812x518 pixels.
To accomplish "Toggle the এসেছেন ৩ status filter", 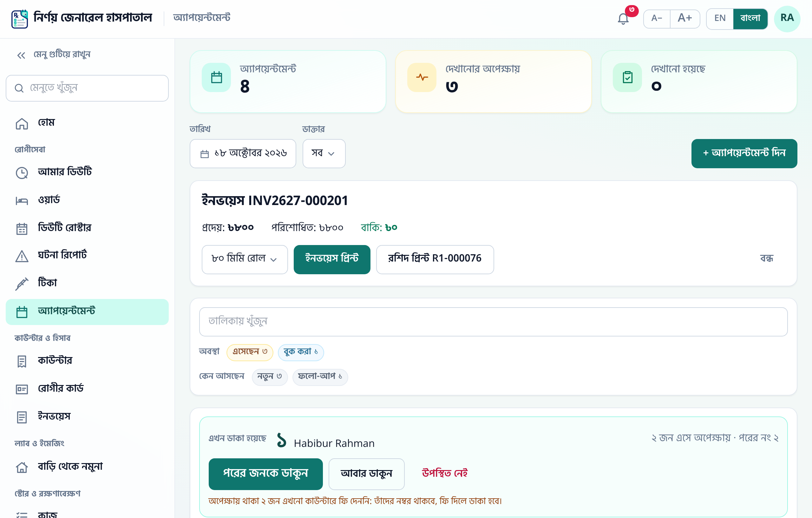I will [x=250, y=352].
